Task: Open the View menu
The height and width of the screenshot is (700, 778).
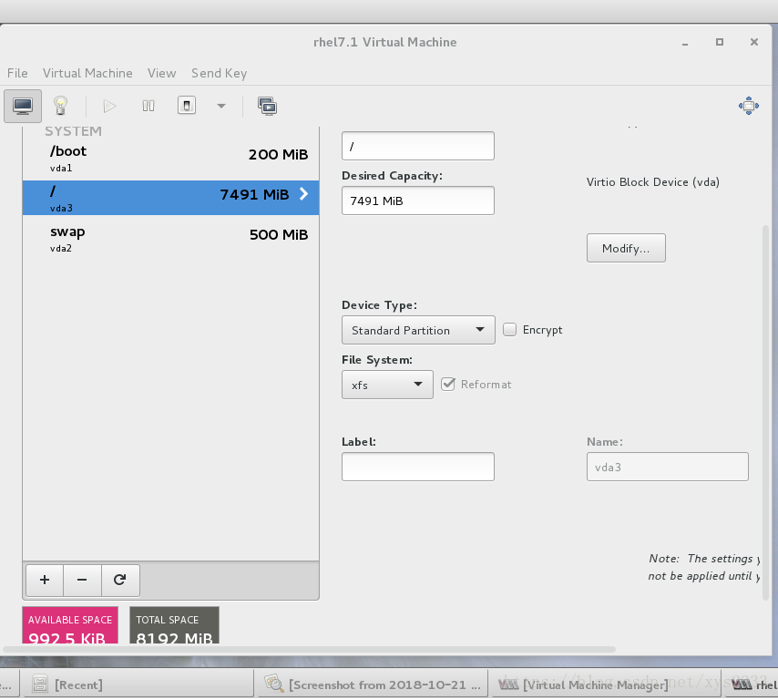Action: coord(162,73)
